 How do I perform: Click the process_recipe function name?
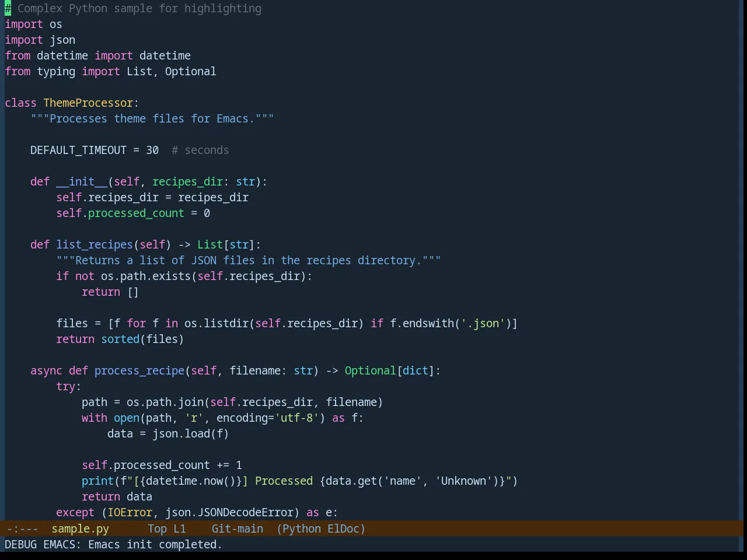[x=139, y=370]
